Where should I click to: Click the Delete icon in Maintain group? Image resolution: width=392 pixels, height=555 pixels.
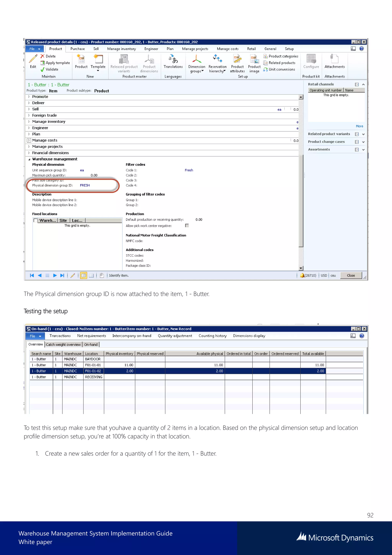[42, 56]
